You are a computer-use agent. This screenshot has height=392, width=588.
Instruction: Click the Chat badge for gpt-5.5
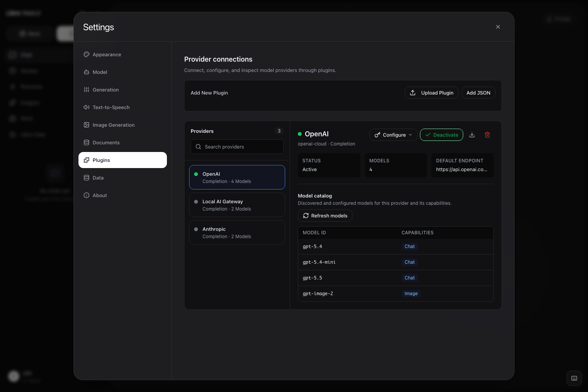(410, 278)
